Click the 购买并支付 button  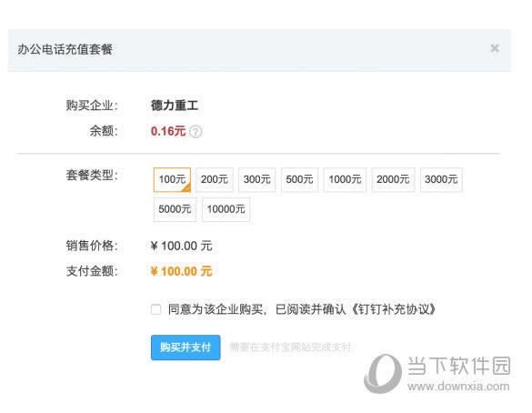[186, 348]
